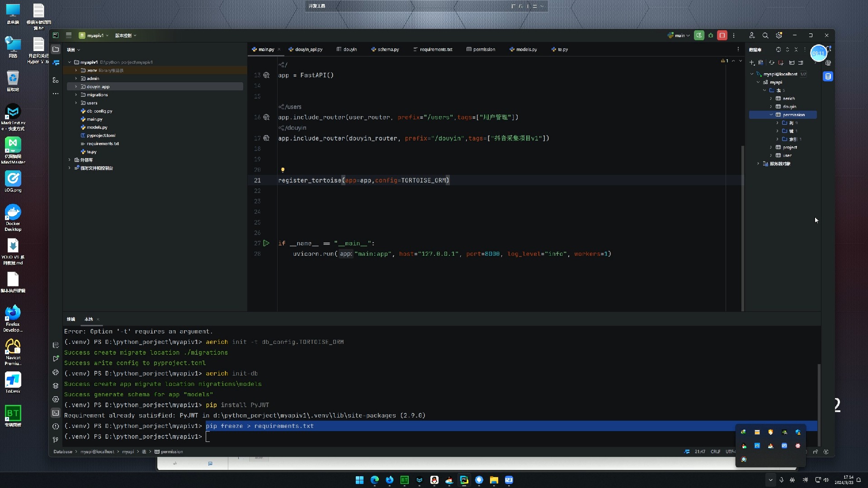Click the green Rerun main button

pyautogui.click(x=699, y=35)
